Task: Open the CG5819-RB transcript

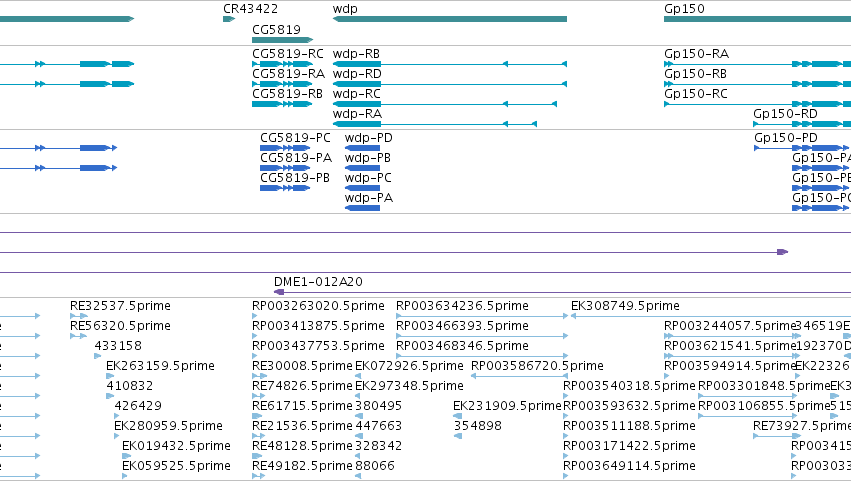Action: (x=282, y=104)
